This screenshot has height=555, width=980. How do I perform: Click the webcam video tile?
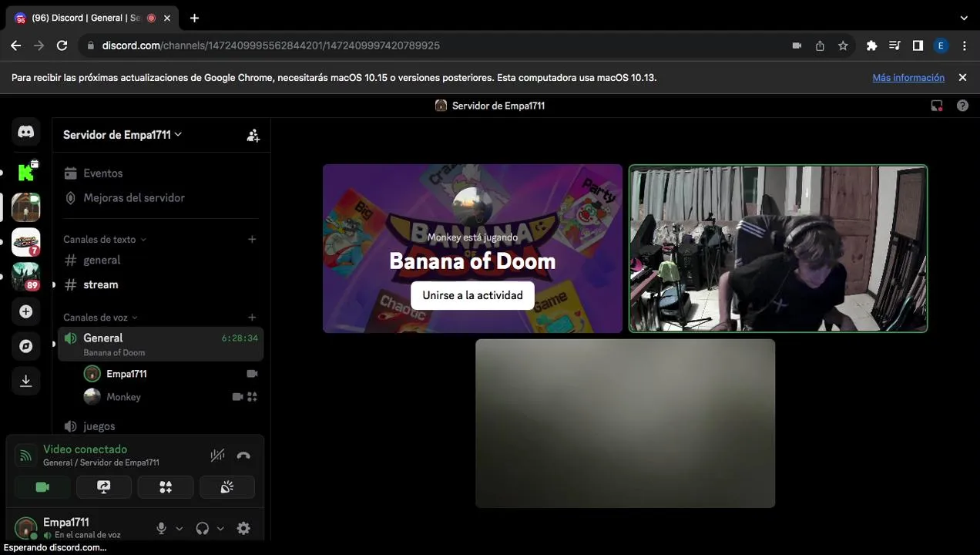[x=778, y=248]
